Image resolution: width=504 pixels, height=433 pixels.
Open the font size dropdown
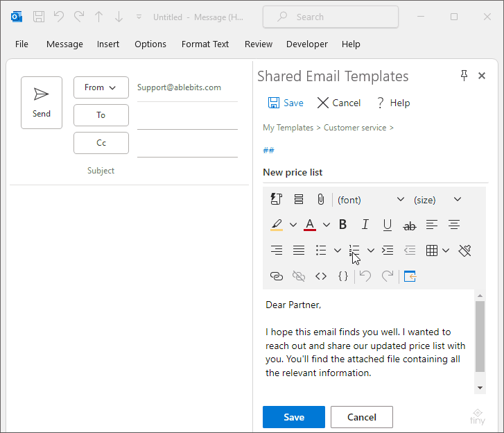(x=437, y=200)
